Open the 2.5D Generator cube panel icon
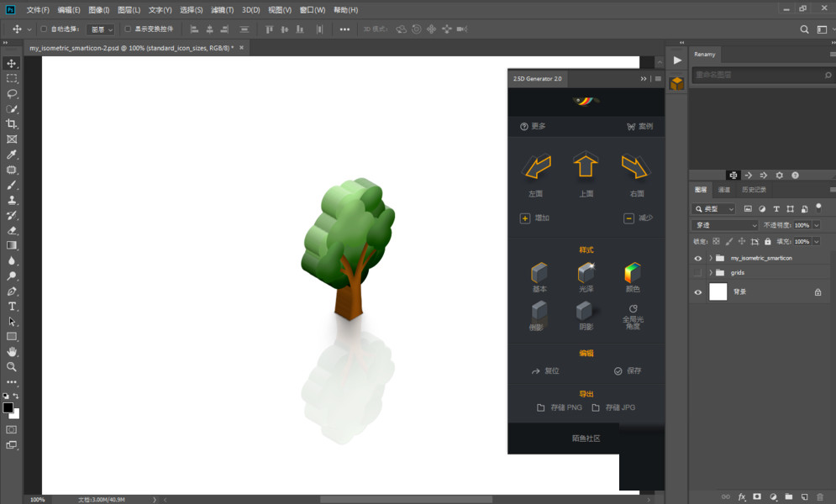The width and height of the screenshot is (836, 504). point(677,84)
